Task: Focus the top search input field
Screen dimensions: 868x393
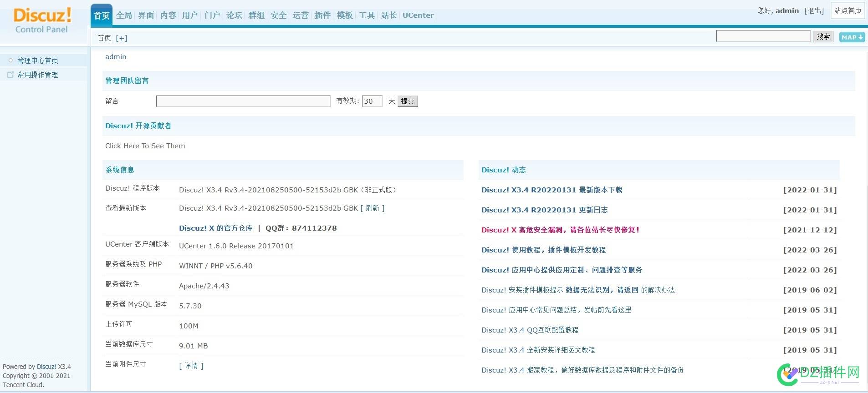Action: [x=763, y=36]
